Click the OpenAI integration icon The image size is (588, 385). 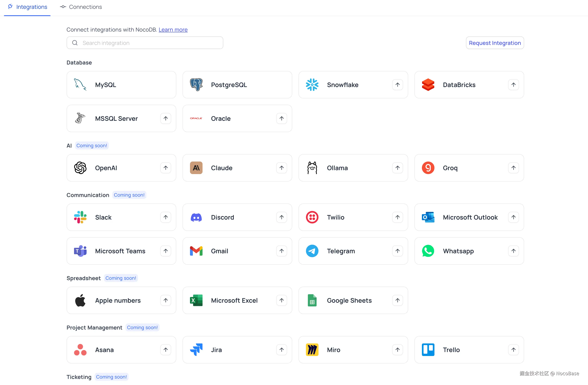[80, 168]
